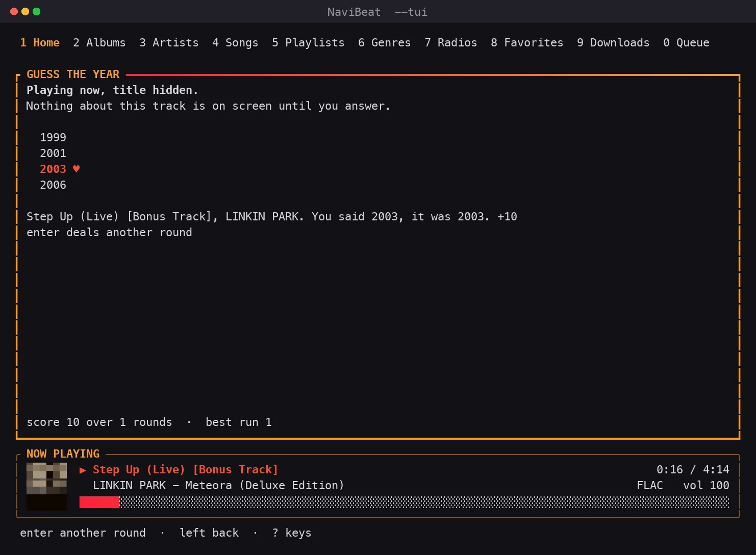Screen dimensions: 756x555
Task: Click 'enter deals another round' text
Action: [109, 233]
